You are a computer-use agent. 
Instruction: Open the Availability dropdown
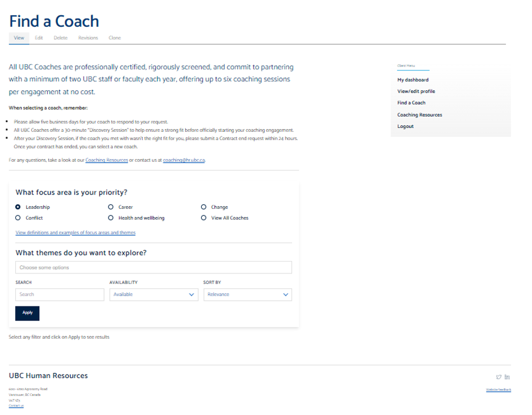[x=153, y=294]
